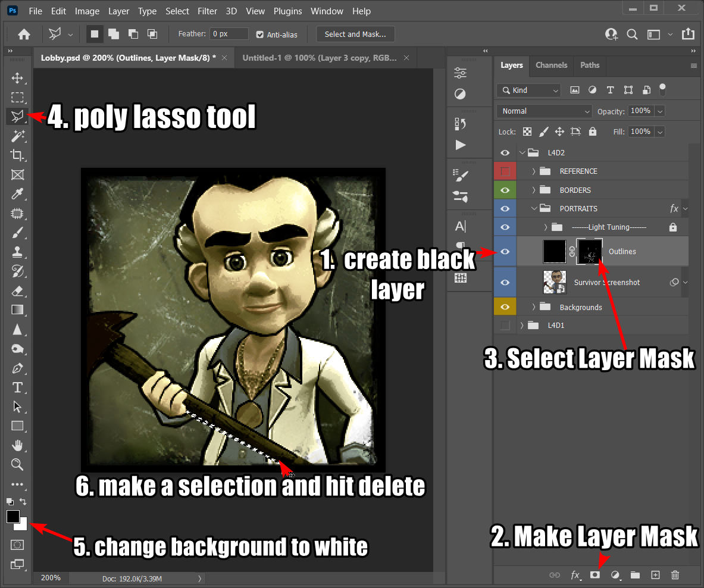Screen dimensions: 704x588
Task: Open the Filter menu
Action: (x=208, y=11)
